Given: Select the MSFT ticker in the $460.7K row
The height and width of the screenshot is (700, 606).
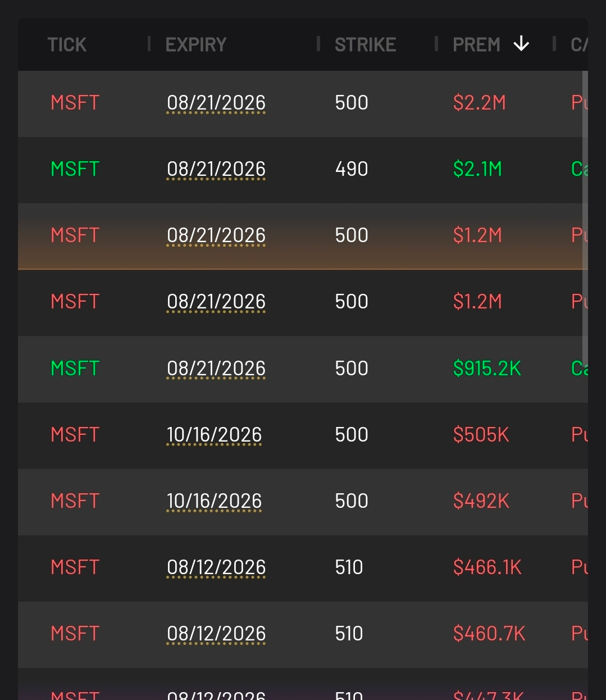Looking at the screenshot, I should [75, 634].
